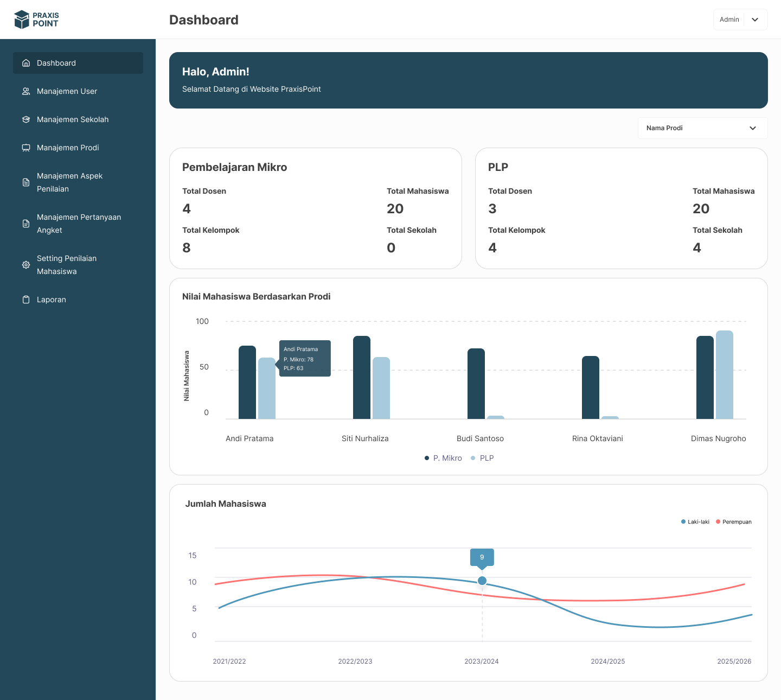Click the Pembelajaran Mikro card title
781x700 pixels.
click(235, 167)
